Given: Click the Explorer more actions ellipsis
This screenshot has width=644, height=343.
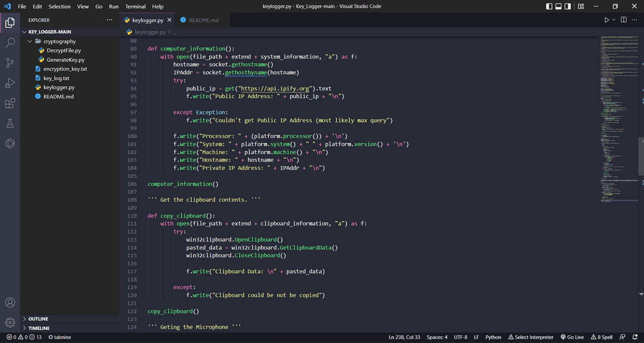Looking at the screenshot, I should tap(110, 20).
